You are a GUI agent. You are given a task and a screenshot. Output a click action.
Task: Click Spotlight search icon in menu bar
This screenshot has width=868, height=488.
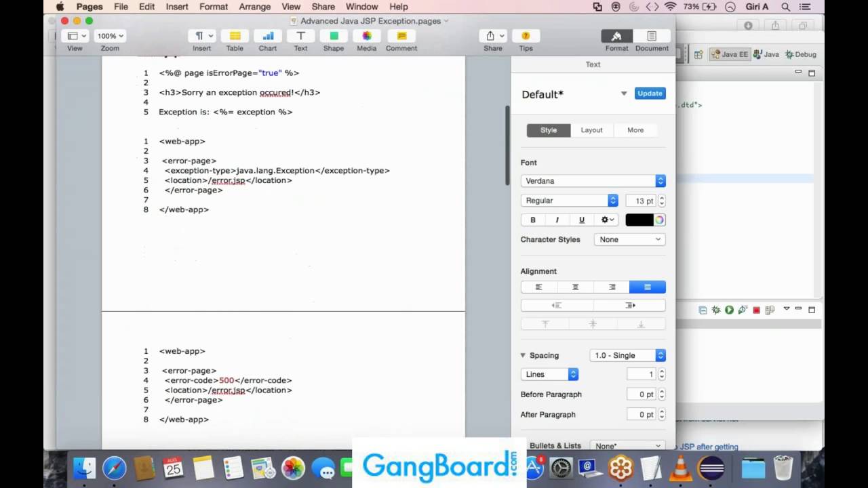(x=785, y=7)
